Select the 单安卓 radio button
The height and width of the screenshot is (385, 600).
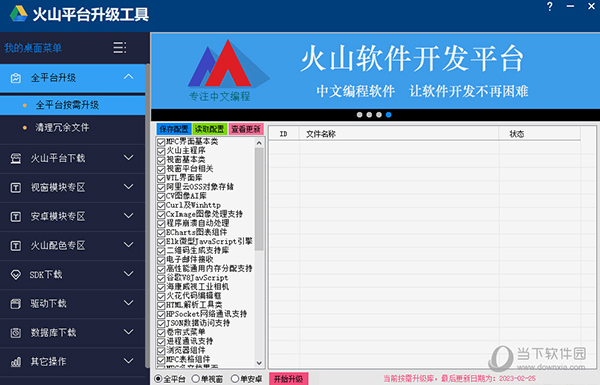(x=235, y=379)
